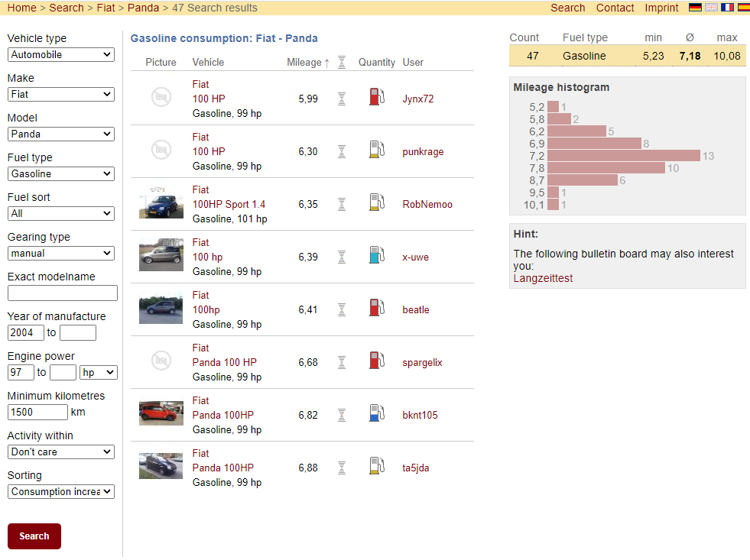
Task: Click the fuel pump icon in punkrage row
Action: pyautogui.click(x=377, y=150)
